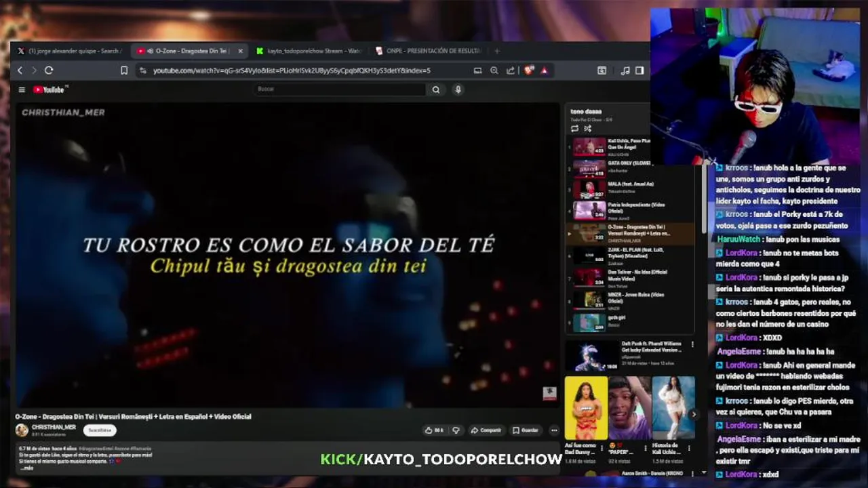Click the miniplayer icon at video corner
Image resolution: width=868 pixels, height=488 pixels.
[x=549, y=393]
